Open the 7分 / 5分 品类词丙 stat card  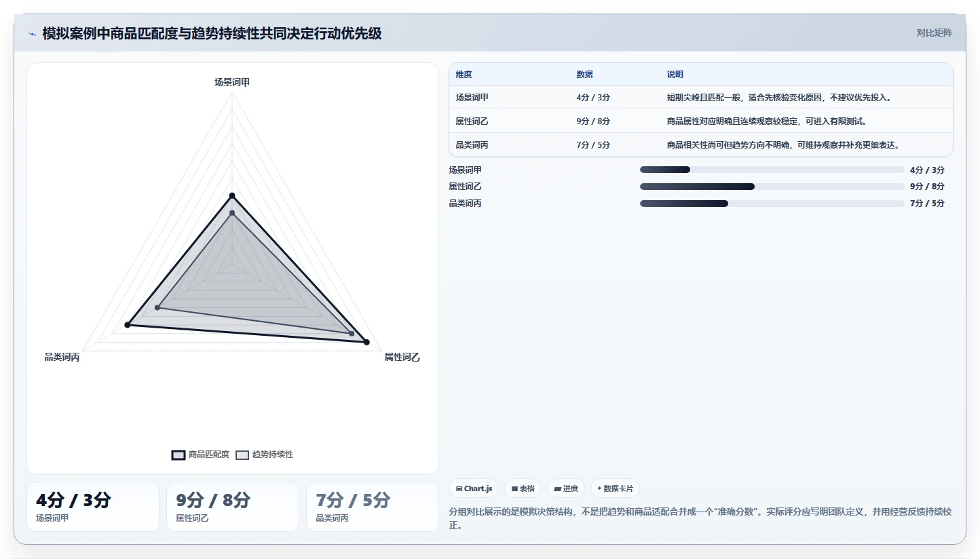coord(373,507)
